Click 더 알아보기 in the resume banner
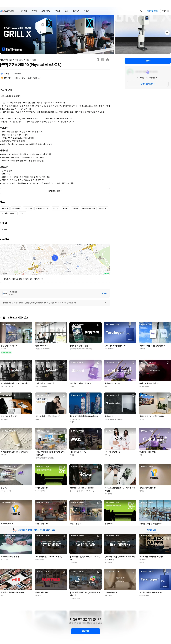The width and height of the screenshot is (171, 644). pos(151,530)
